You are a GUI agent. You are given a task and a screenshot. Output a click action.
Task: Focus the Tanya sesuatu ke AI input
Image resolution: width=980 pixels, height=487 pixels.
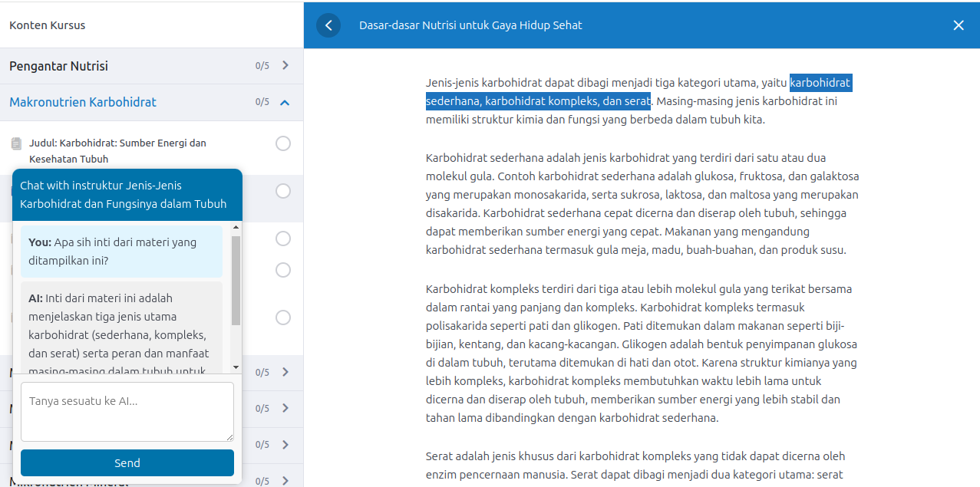point(127,412)
